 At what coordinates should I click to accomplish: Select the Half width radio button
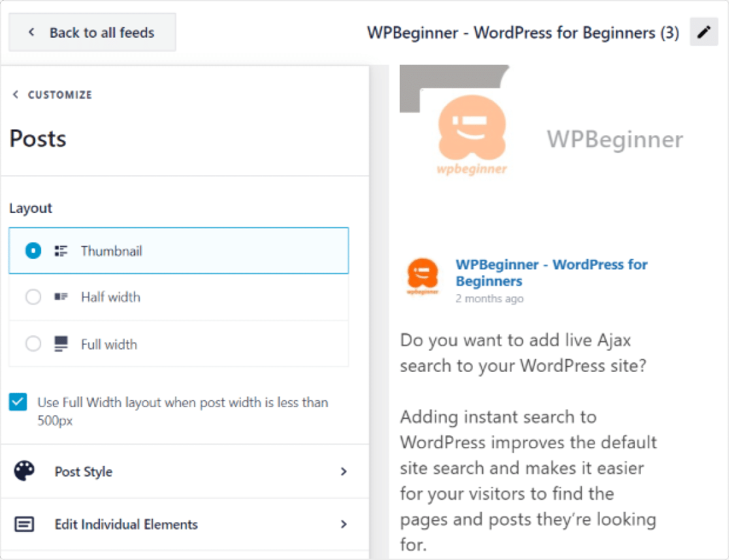[33, 297]
